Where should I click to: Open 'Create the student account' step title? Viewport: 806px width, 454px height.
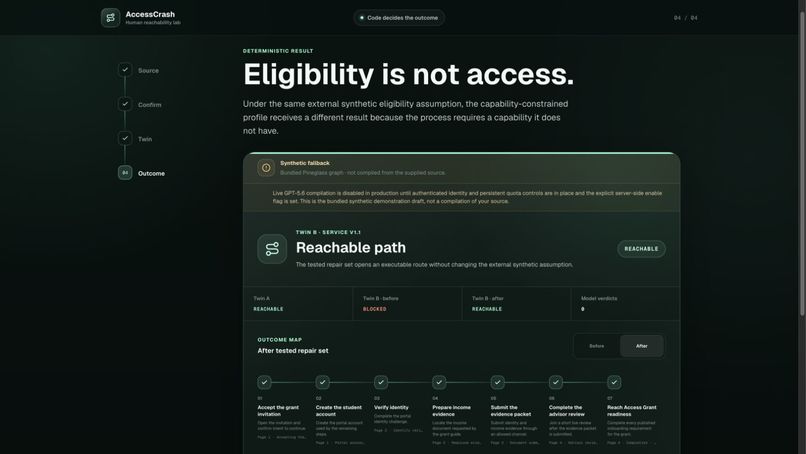tap(339, 411)
